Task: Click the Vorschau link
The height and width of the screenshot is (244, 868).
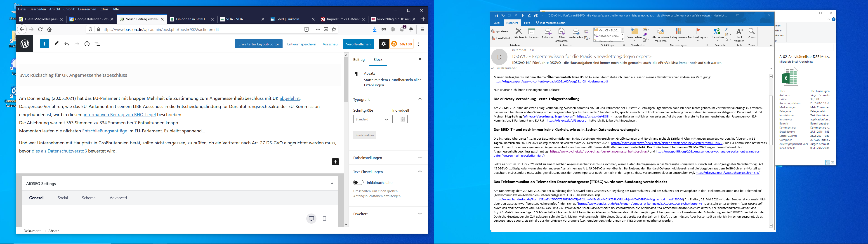Action: (330, 44)
